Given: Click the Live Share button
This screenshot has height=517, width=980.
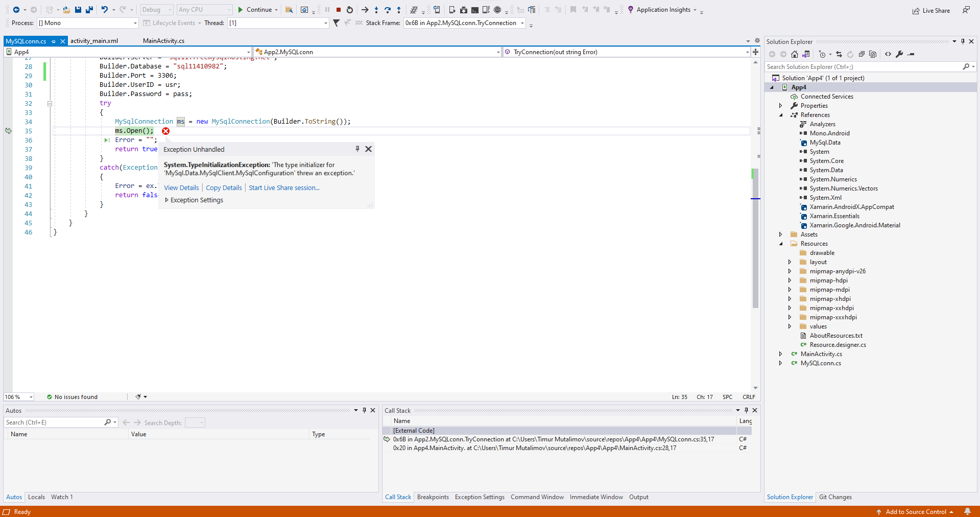Looking at the screenshot, I should pyautogui.click(x=931, y=11).
